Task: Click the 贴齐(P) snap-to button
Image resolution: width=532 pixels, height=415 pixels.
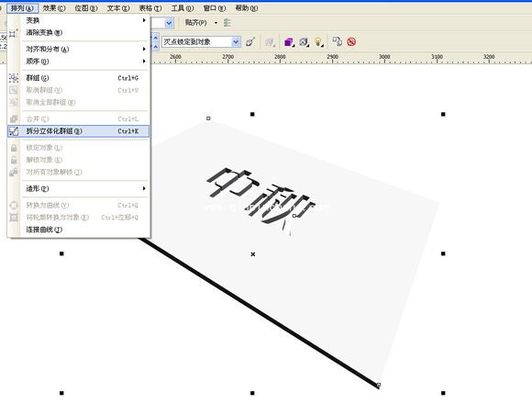Action: pos(195,23)
